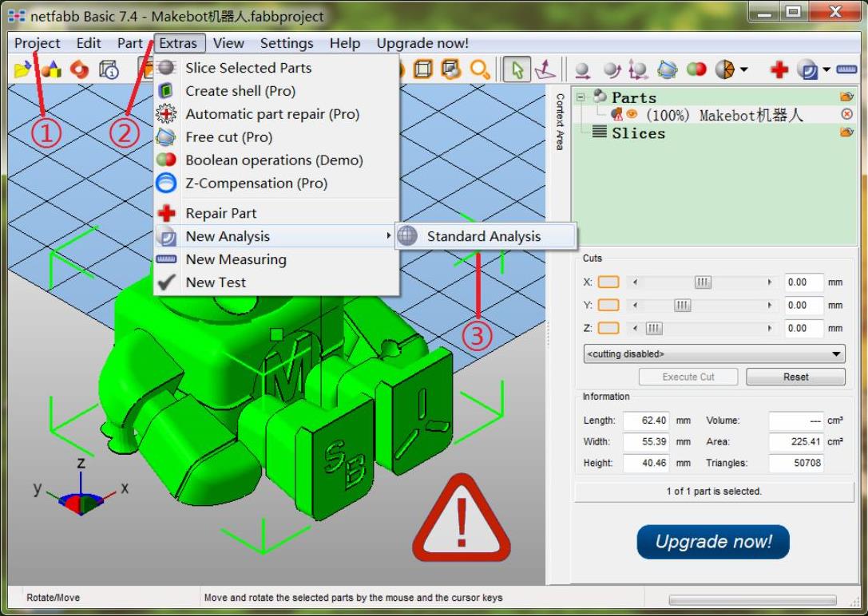Click the blue Upgrade now! button

(x=713, y=541)
